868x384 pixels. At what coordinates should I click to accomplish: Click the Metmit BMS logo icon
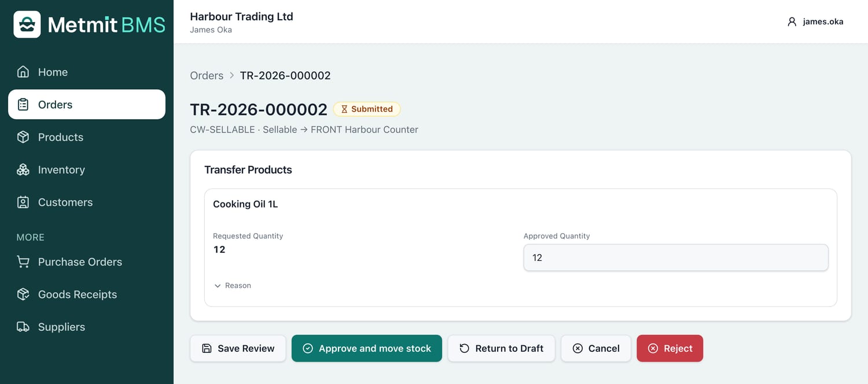(27, 24)
